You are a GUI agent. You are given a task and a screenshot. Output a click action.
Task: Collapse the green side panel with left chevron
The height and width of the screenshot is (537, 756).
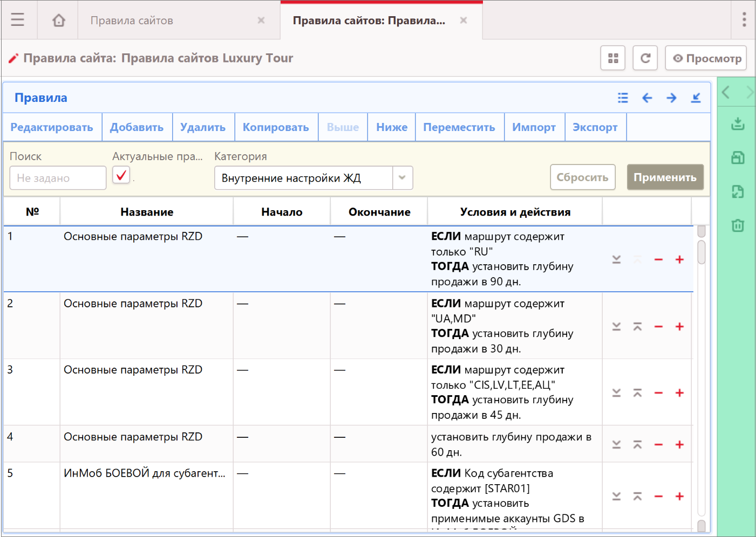(726, 92)
